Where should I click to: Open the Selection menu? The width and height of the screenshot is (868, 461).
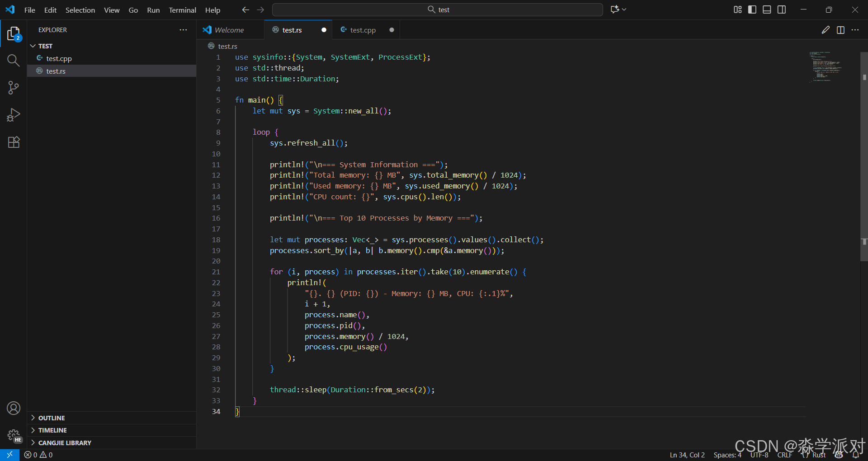point(80,10)
